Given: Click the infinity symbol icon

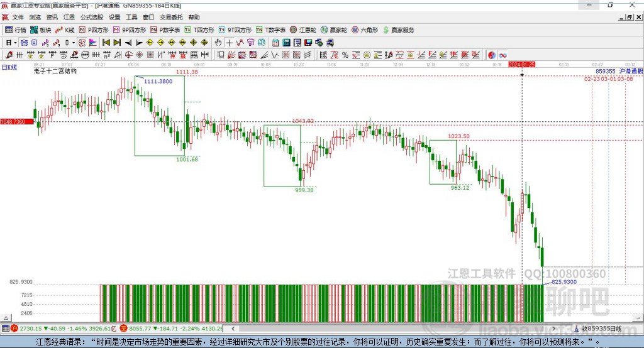Looking at the screenshot, I should click(503, 55).
